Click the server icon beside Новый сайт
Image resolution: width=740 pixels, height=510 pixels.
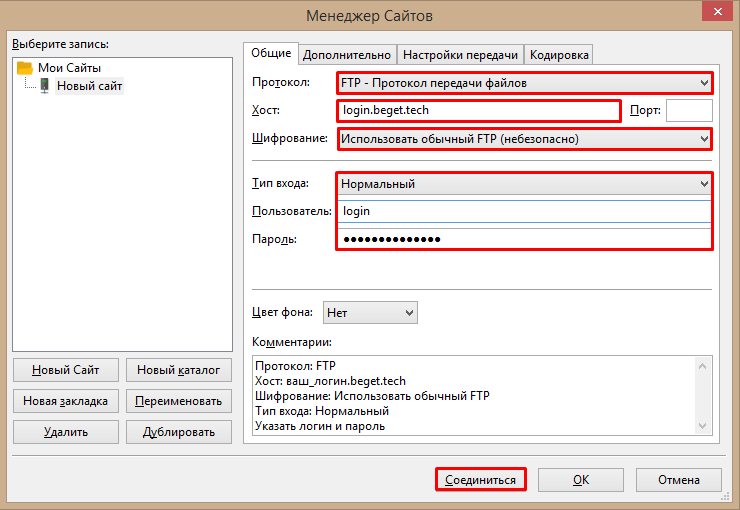(x=45, y=86)
